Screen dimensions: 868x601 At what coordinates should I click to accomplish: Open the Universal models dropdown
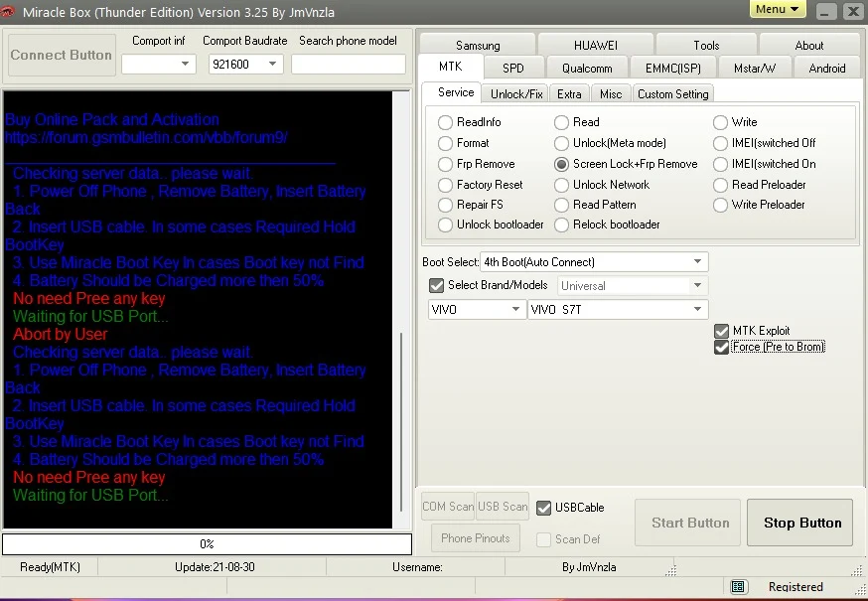633,286
